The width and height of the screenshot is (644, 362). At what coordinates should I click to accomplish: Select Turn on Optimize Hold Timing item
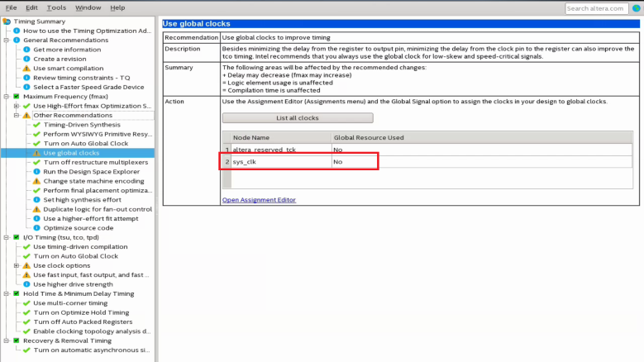pos(81,312)
